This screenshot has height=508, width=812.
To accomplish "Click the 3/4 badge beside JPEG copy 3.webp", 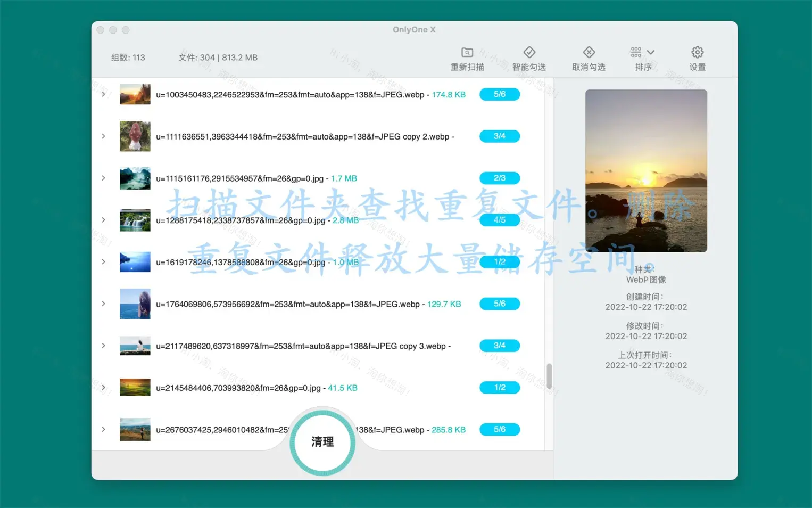I will coord(499,346).
